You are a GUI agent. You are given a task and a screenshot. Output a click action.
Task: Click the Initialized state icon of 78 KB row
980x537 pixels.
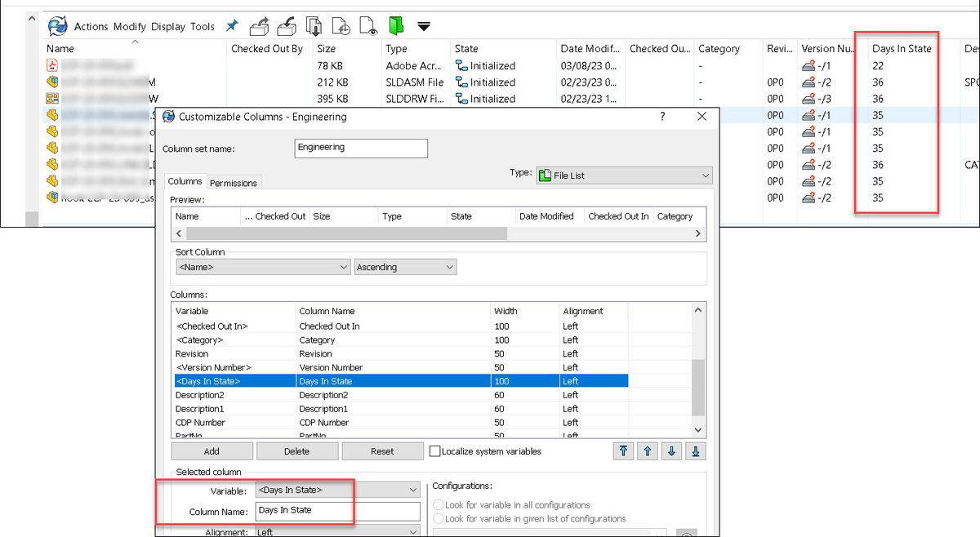461,65
